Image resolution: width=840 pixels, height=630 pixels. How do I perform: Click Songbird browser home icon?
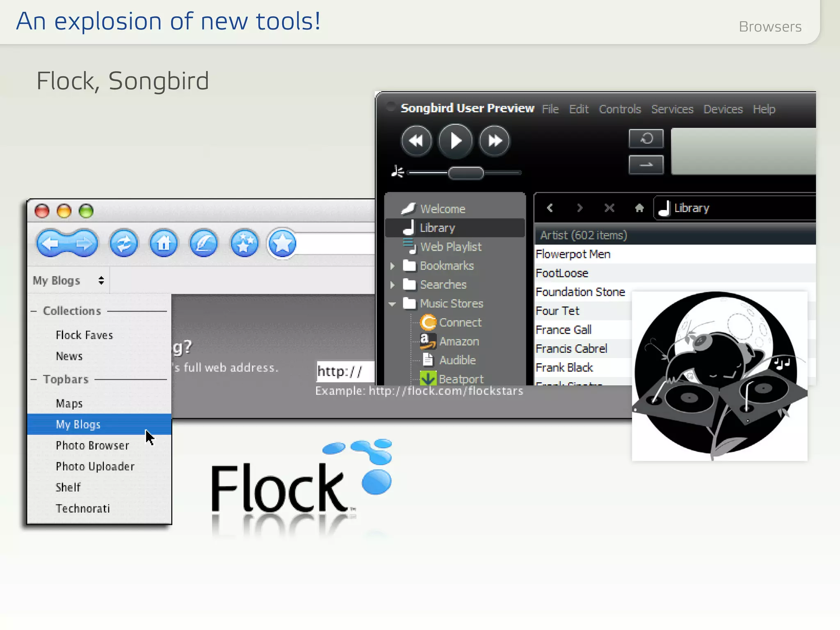(x=639, y=208)
